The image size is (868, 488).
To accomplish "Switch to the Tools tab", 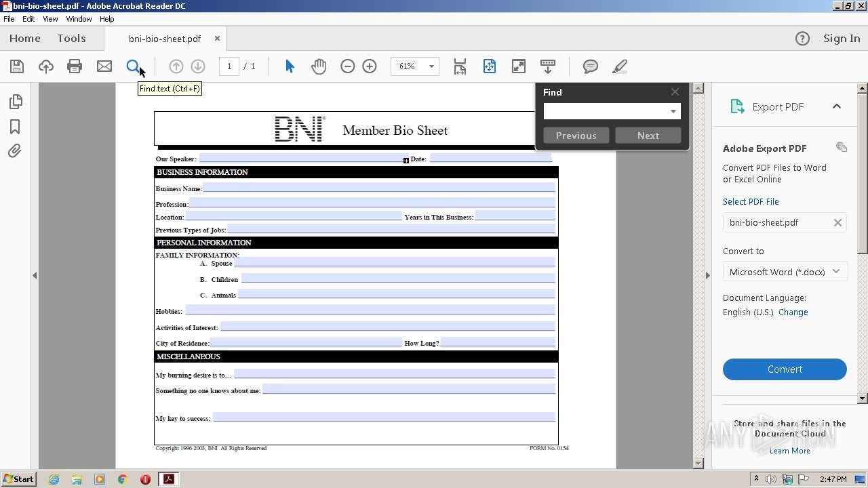I will tap(71, 39).
